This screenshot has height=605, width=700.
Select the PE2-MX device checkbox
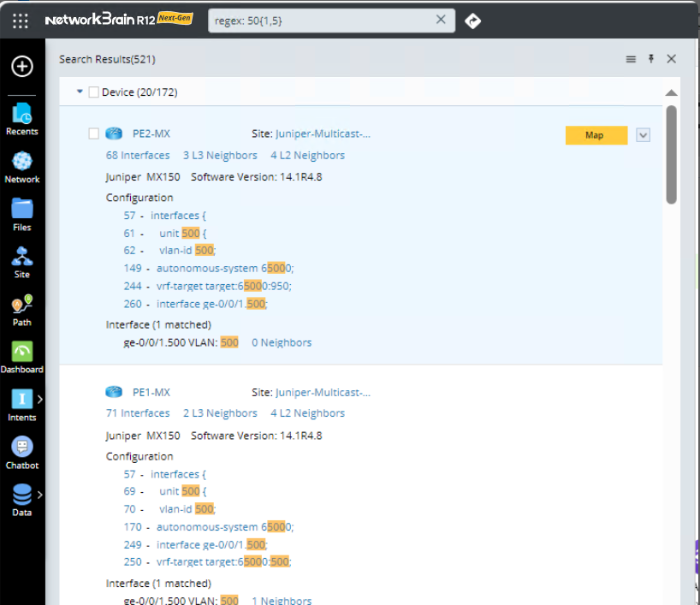click(x=94, y=133)
